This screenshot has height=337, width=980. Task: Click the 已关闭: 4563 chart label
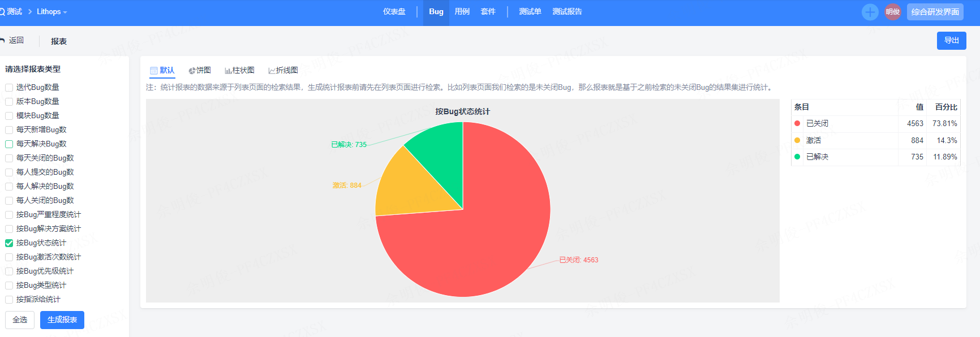pyautogui.click(x=579, y=260)
